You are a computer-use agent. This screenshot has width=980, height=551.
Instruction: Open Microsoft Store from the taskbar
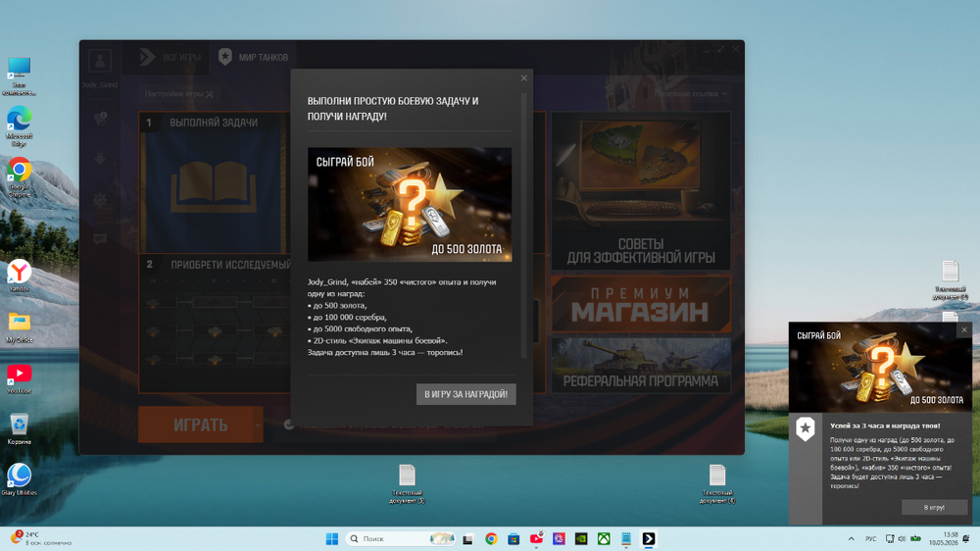[514, 538]
